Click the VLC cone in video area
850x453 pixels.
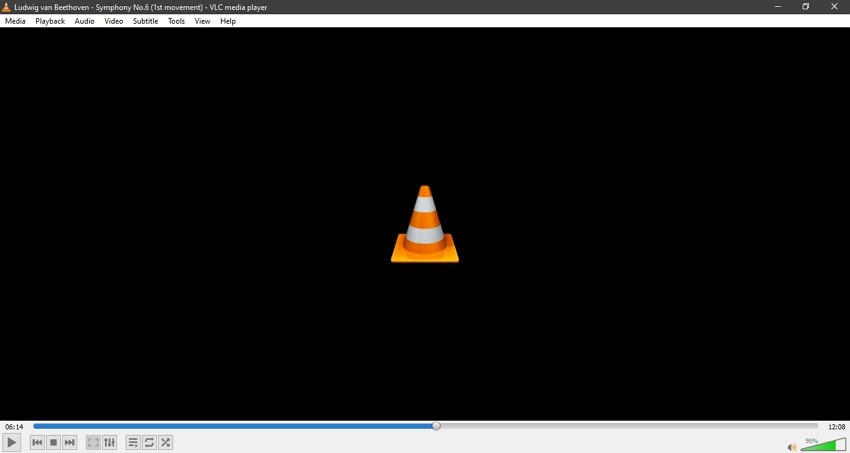tap(425, 224)
